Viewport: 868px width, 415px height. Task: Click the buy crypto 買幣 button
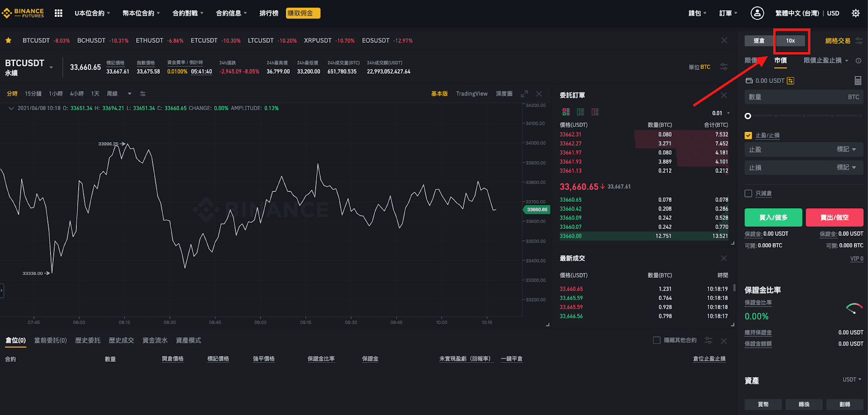point(763,404)
